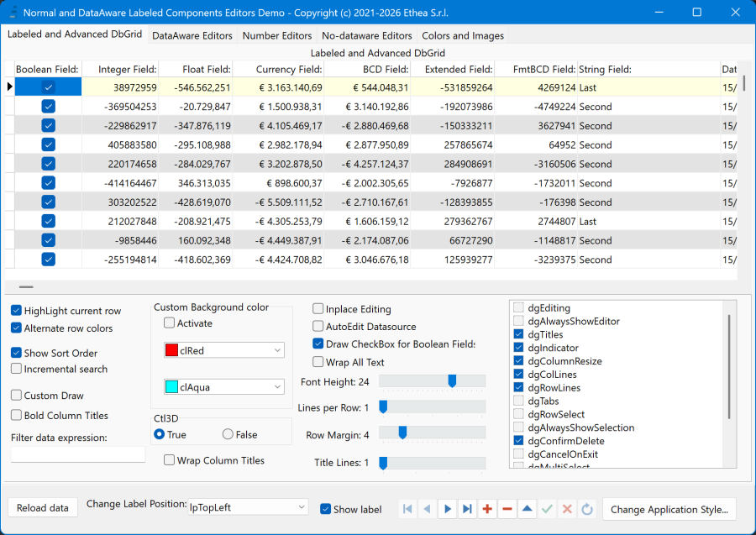Switch to Number Editors tab

point(277,35)
